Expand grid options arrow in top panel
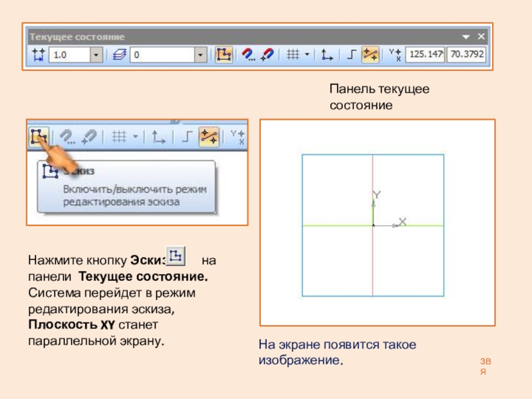The height and width of the screenshot is (399, 532). coord(307,55)
